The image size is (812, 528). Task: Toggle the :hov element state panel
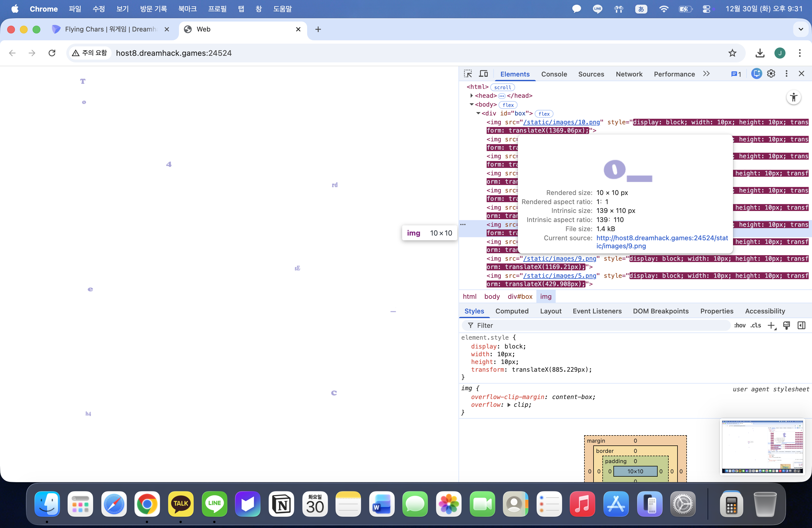(740, 325)
